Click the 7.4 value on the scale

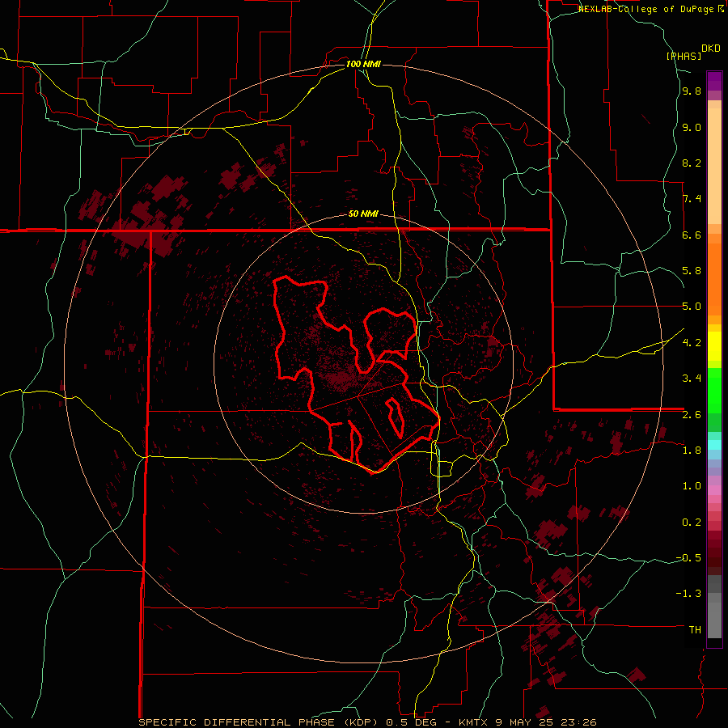click(x=692, y=199)
